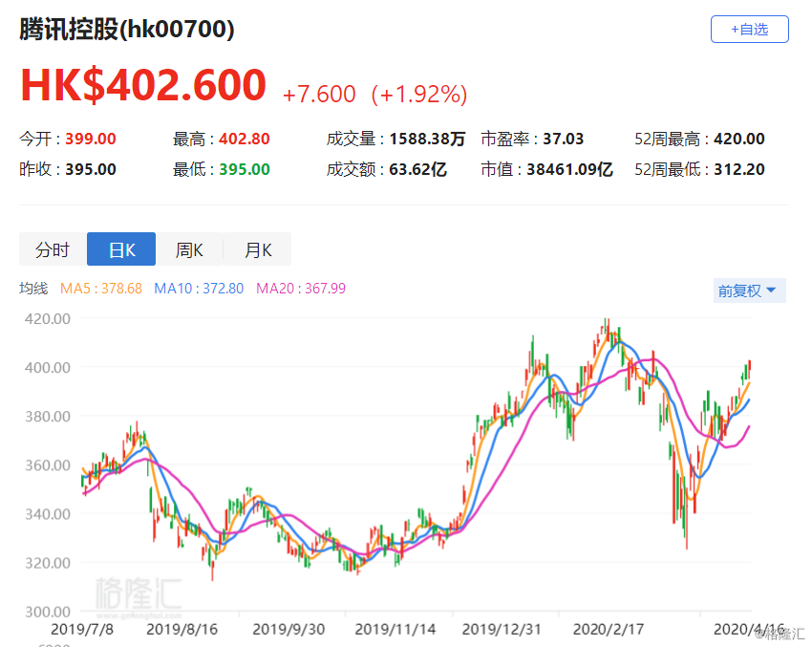Select the 日K daily chart tab
Image resolution: width=812 pixels, height=647 pixels.
click(121, 249)
